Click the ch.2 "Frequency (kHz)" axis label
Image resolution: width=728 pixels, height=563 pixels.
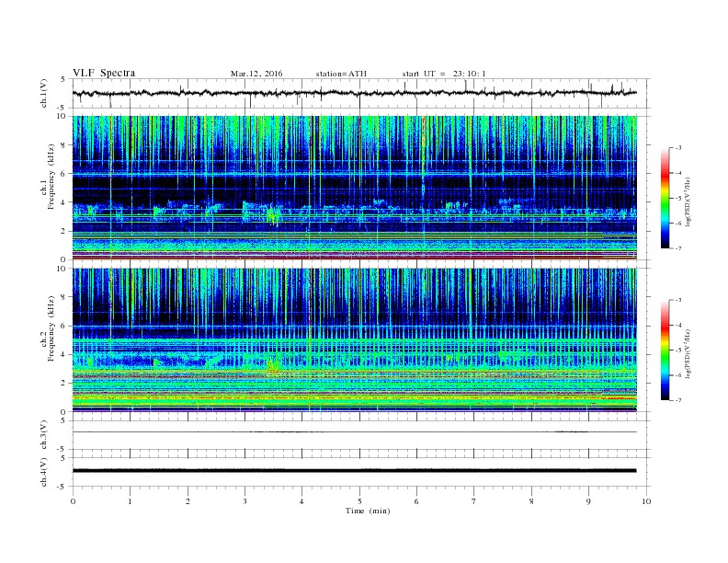[x=51, y=328]
